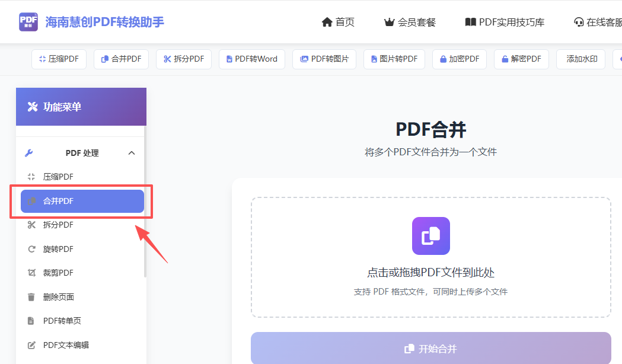Click the purple copy icon in upload area
Screen dimensions: 622x364
click(431, 236)
